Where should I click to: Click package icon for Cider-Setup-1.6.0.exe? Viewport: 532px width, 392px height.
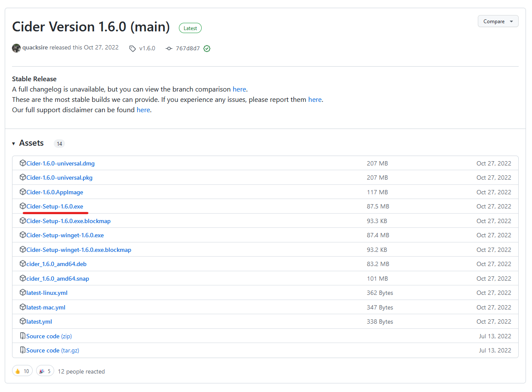click(23, 206)
